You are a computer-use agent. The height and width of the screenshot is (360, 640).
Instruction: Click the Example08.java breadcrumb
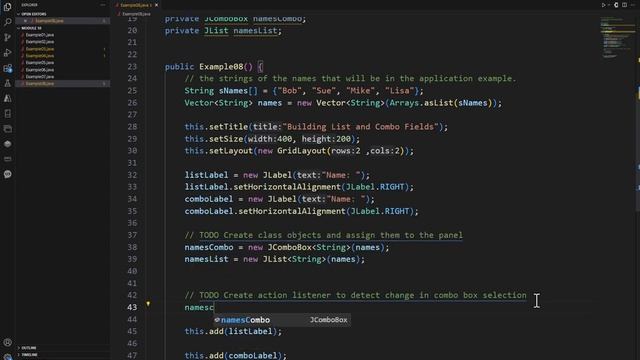136,14
